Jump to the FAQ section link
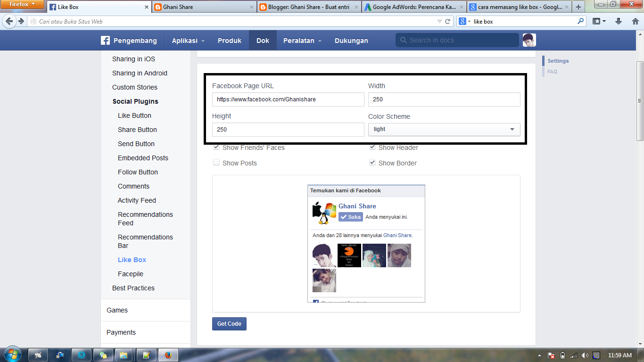Viewport: 644px width, 362px height. (552, 72)
